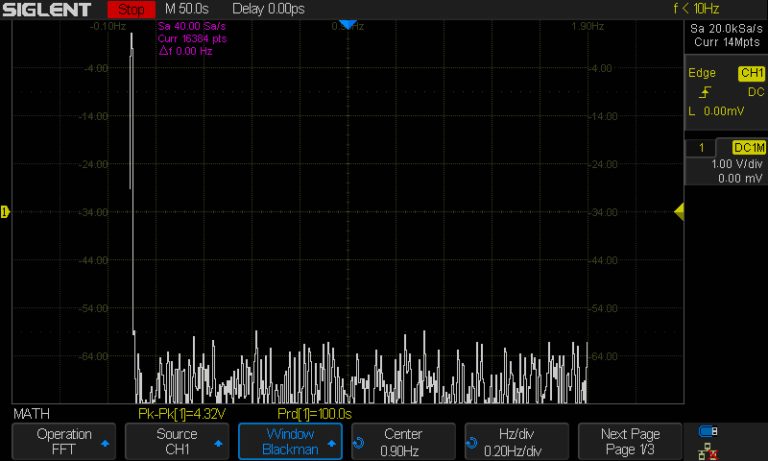Click the red Stop status indicator
This screenshot has width=768, height=461.
tap(130, 9)
